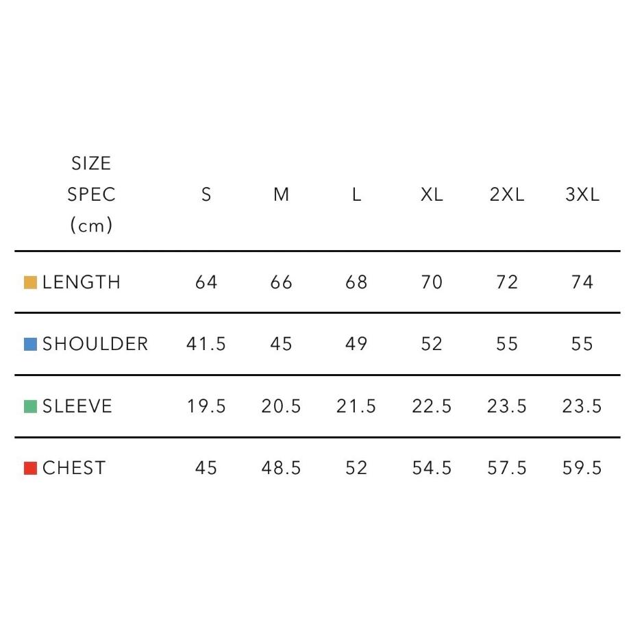Select the LENGTH row label
This screenshot has height=644, width=644.
(82, 282)
